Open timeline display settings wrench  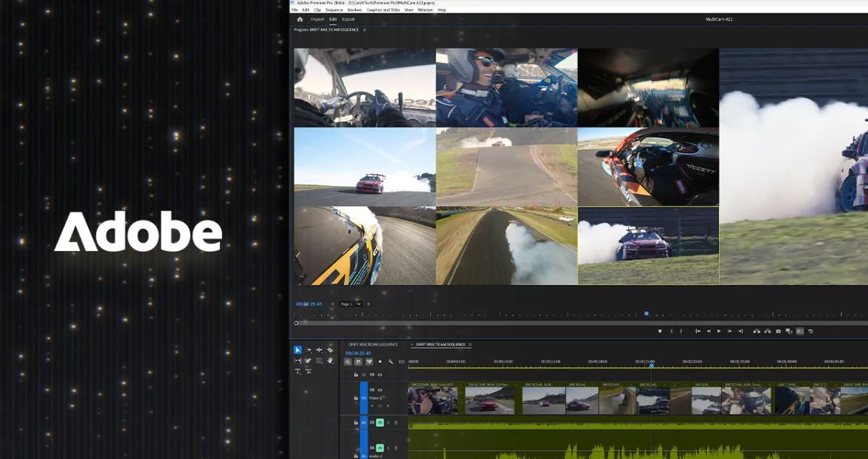[x=390, y=362]
